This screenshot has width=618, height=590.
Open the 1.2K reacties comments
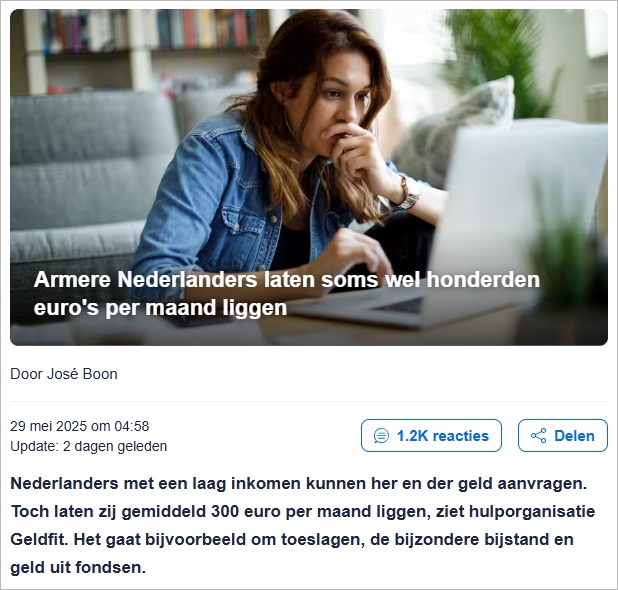point(431,436)
